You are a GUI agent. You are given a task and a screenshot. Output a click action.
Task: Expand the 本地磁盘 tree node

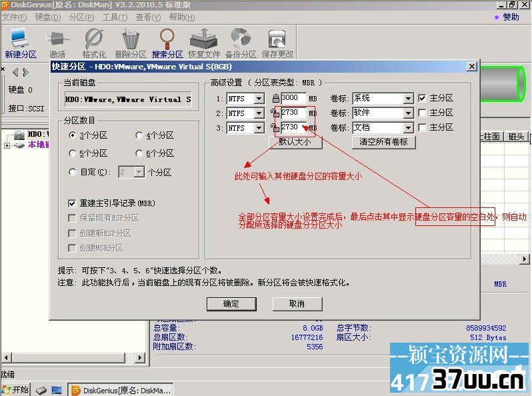7,145
